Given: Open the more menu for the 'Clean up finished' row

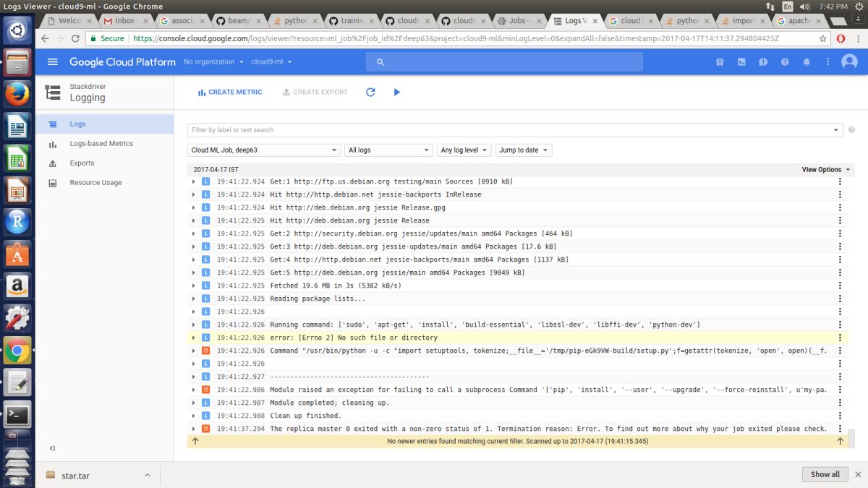Looking at the screenshot, I should pos(840,416).
